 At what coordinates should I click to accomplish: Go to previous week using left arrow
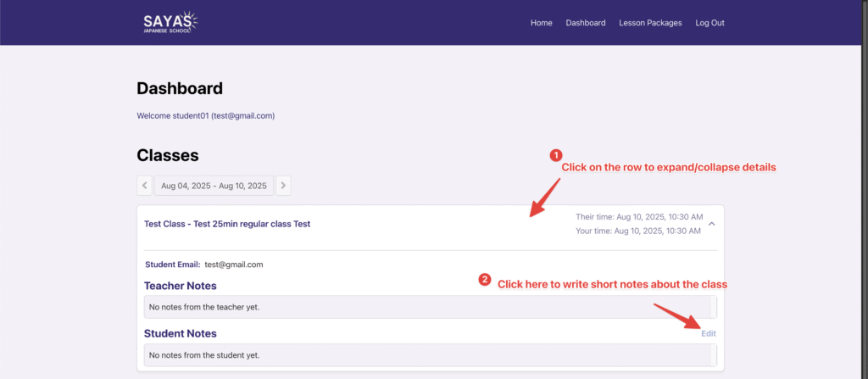pyautogui.click(x=144, y=185)
